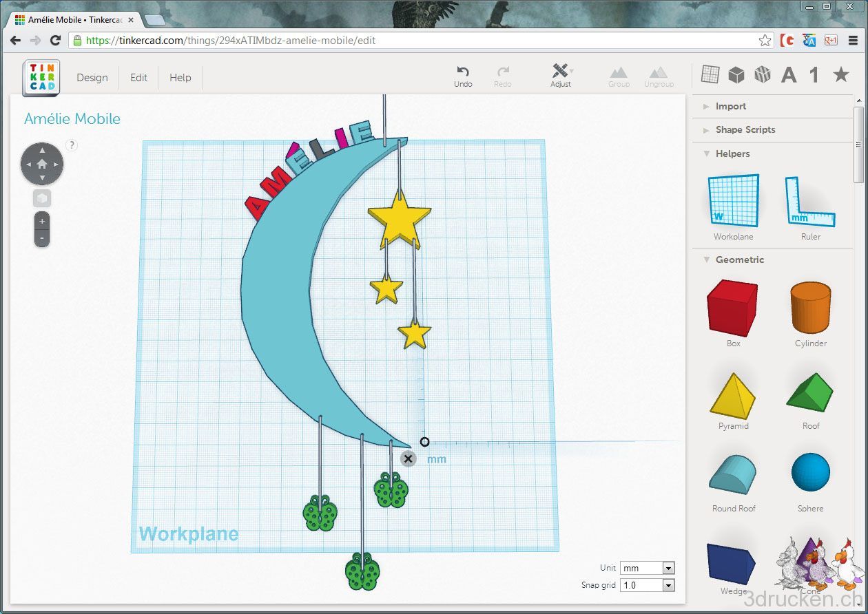Viewport: 868px width, 614px height.
Task: Zoom in with the plus button
Action: click(x=42, y=221)
